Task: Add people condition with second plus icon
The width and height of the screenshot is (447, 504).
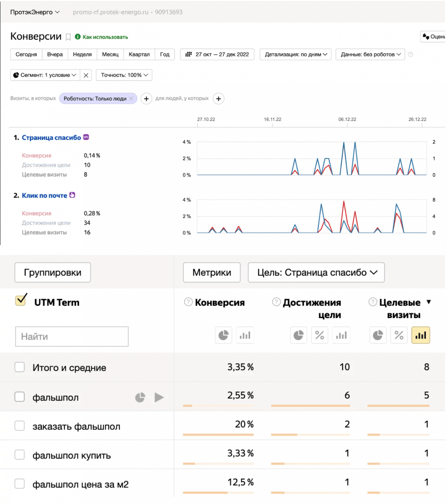Action: (218, 99)
